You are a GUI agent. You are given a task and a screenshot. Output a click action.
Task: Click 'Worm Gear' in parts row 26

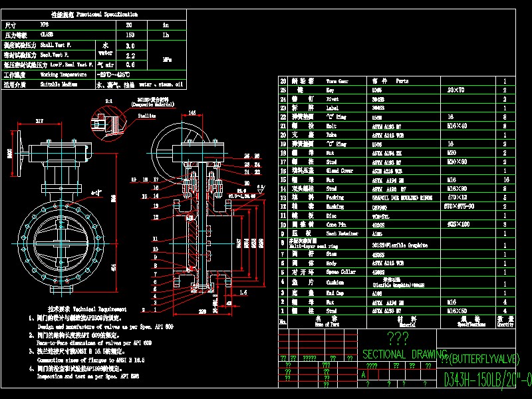coord(337,81)
